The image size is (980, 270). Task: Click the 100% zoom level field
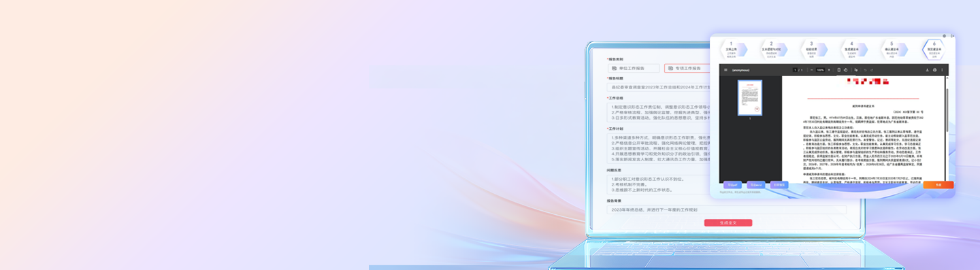(820, 70)
